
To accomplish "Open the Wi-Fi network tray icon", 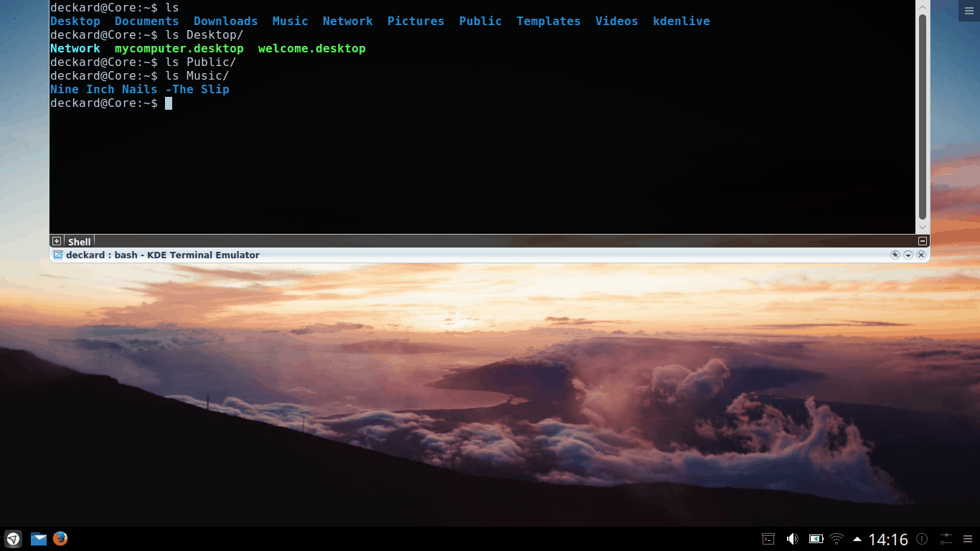I will click(x=837, y=539).
